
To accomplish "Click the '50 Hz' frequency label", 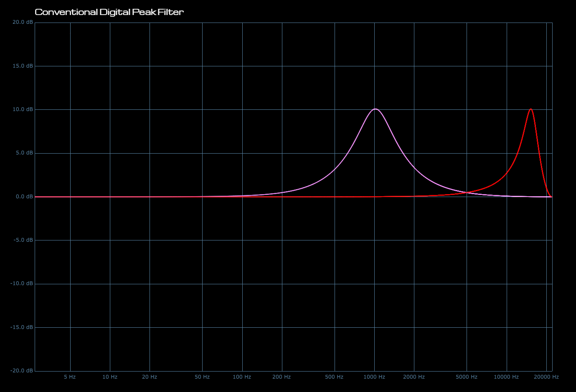I will 202,377.
